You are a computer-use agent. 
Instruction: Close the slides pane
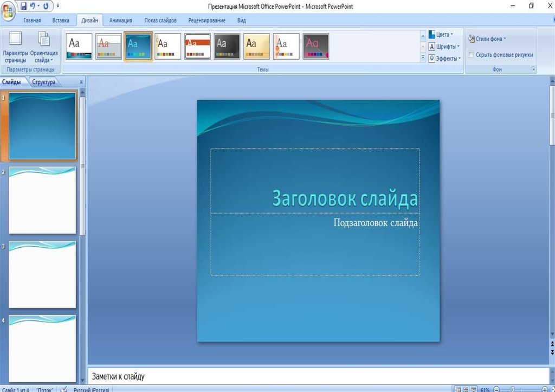[x=81, y=82]
